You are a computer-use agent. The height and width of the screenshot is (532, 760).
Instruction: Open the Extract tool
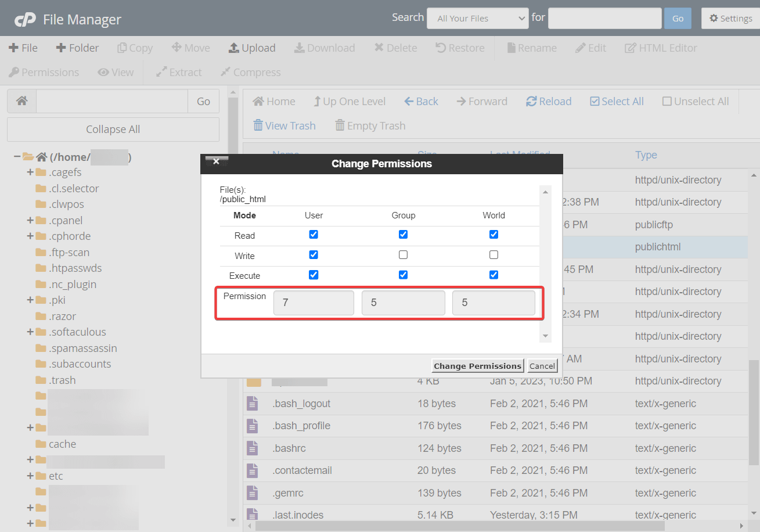[x=178, y=72]
